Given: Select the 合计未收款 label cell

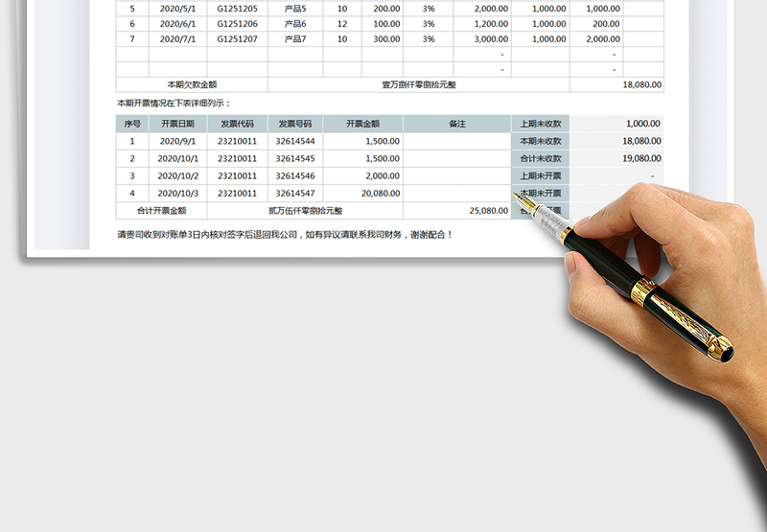Looking at the screenshot, I should tap(540, 158).
